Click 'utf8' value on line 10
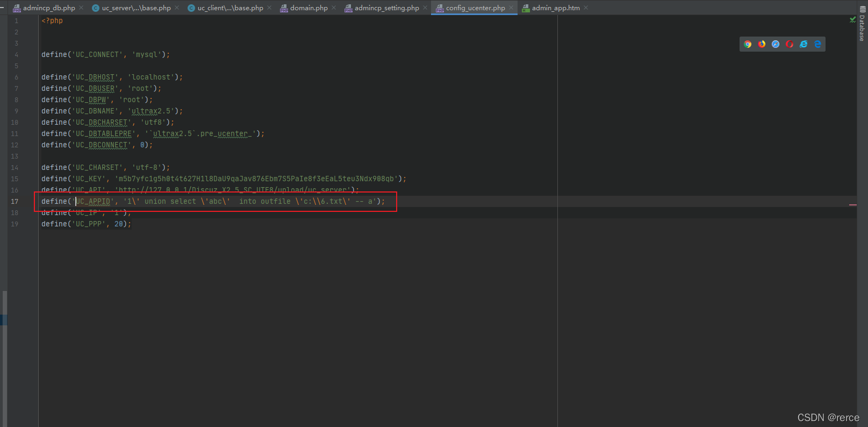 click(153, 123)
